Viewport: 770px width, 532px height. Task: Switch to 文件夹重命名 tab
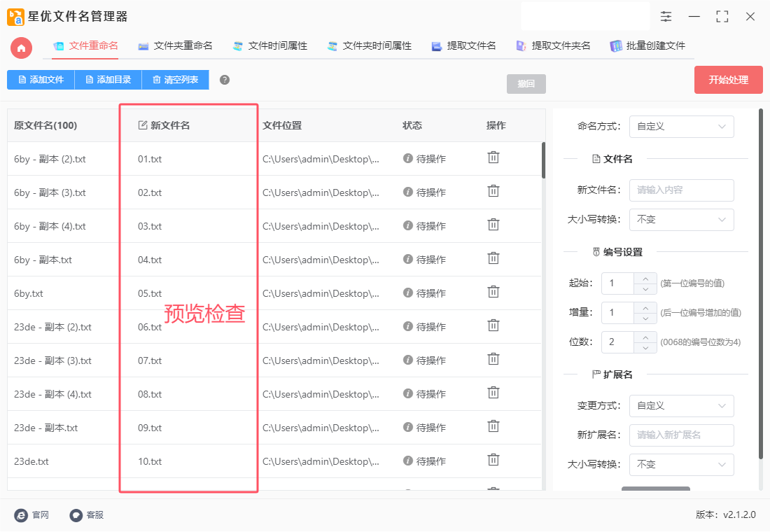pos(175,46)
